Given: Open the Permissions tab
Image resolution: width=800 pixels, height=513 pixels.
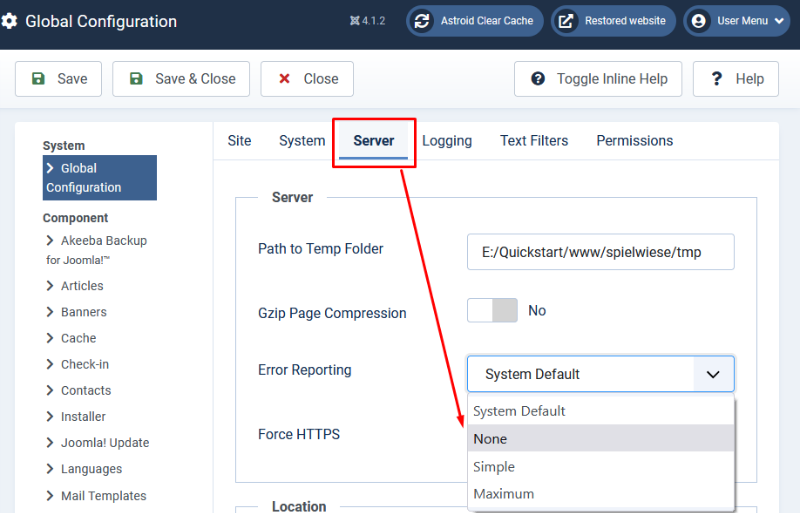Looking at the screenshot, I should click(635, 141).
